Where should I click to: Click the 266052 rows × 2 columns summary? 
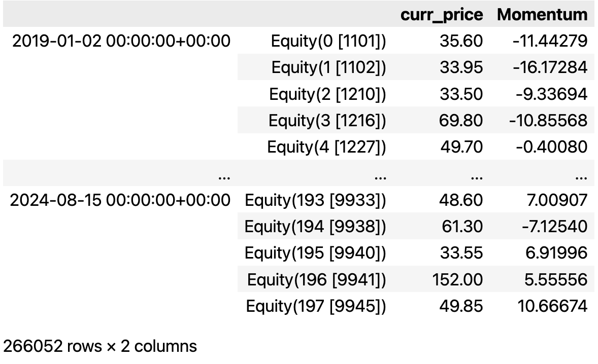(x=100, y=346)
